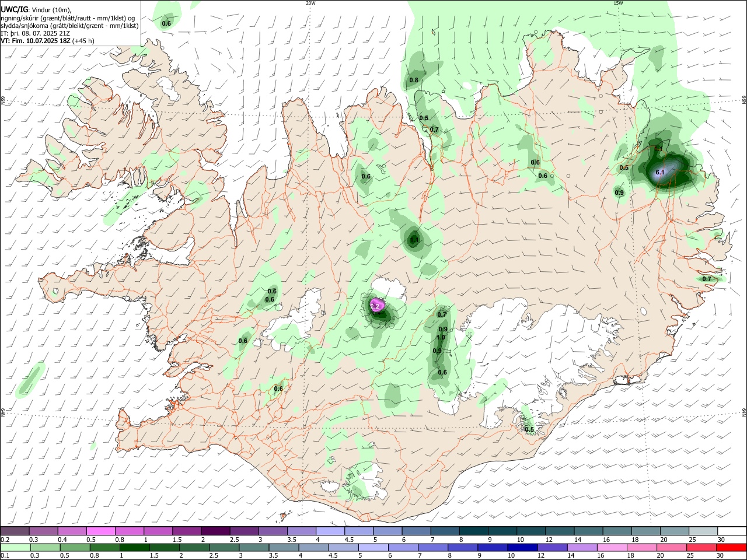This screenshot has width=747, height=560.
Task: Select the darkest green rain swatch between 1 and 1.5
Action: click(134, 548)
